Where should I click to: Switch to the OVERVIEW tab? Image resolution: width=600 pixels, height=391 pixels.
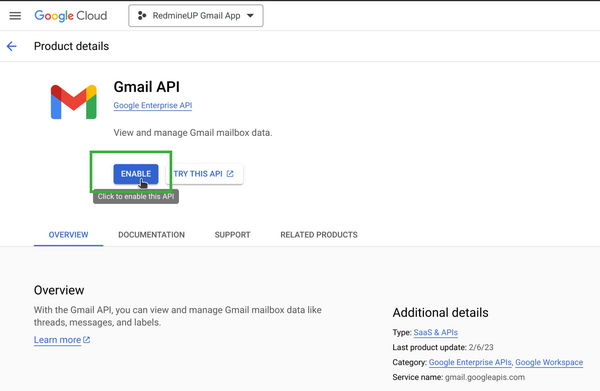(x=68, y=235)
